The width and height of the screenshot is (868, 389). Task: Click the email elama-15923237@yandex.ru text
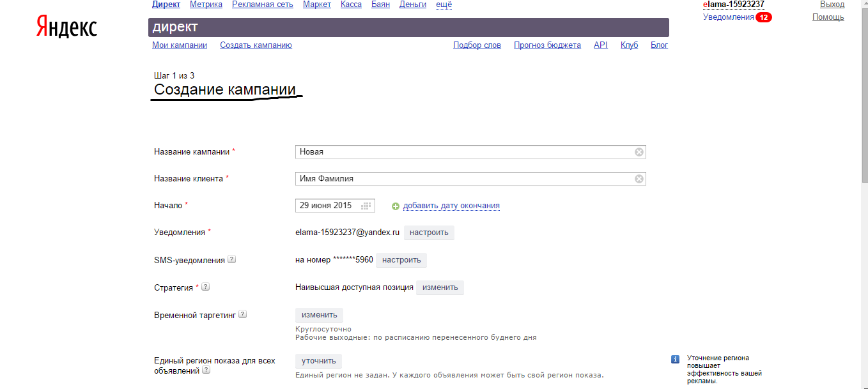(347, 233)
